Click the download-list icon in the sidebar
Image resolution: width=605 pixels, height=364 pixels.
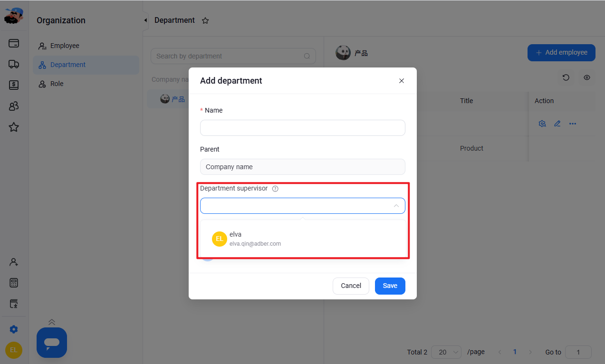(x=14, y=303)
